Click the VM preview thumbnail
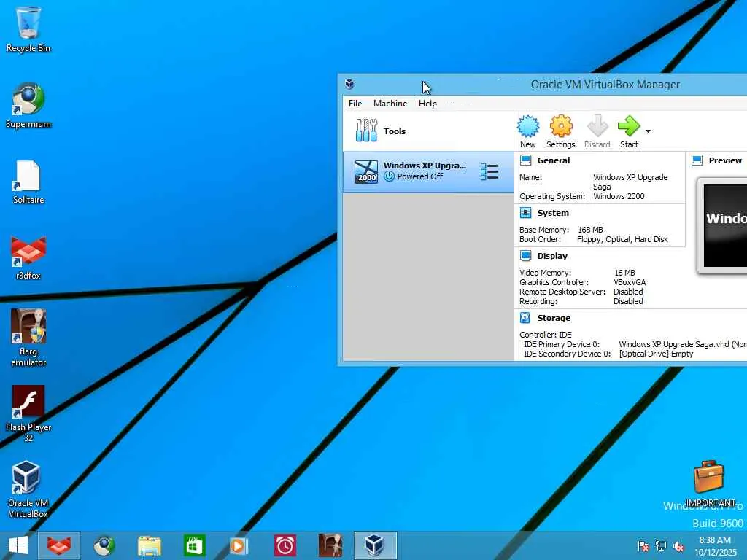Image resolution: width=747 pixels, height=560 pixels. [724, 225]
